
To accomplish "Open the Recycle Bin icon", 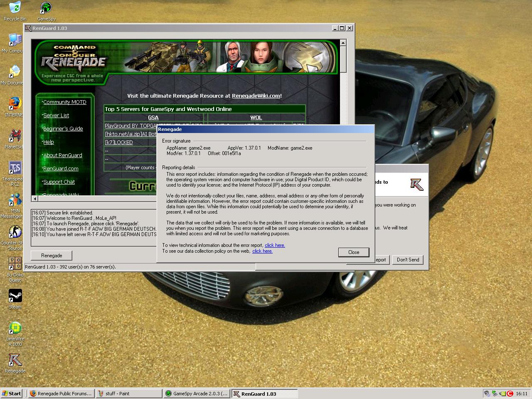I will tap(15, 8).
